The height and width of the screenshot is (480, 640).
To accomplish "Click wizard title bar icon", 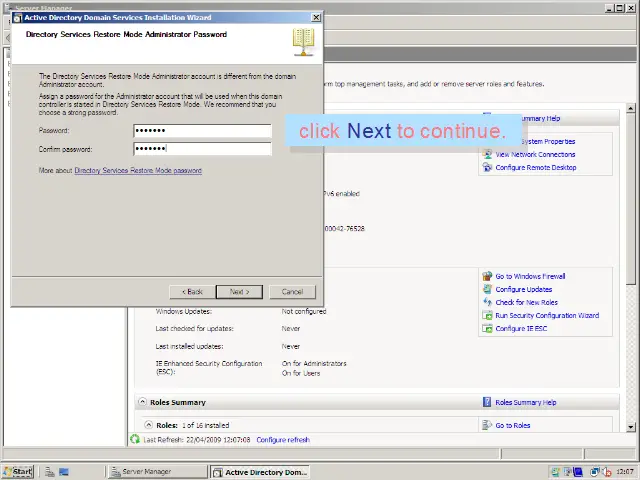I will pos(18,18).
